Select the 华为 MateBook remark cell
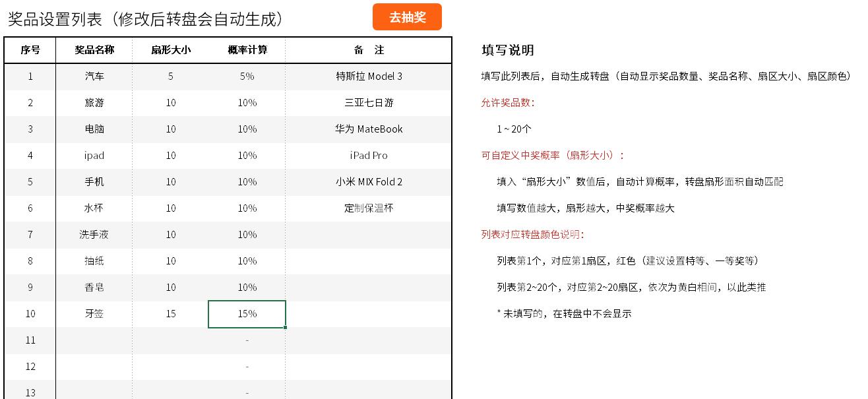The width and height of the screenshot is (868, 399). pos(369,129)
